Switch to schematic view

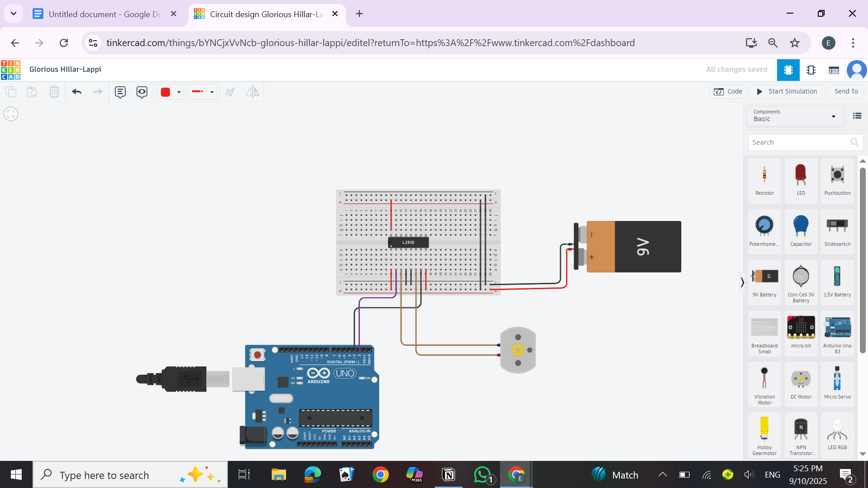point(811,70)
